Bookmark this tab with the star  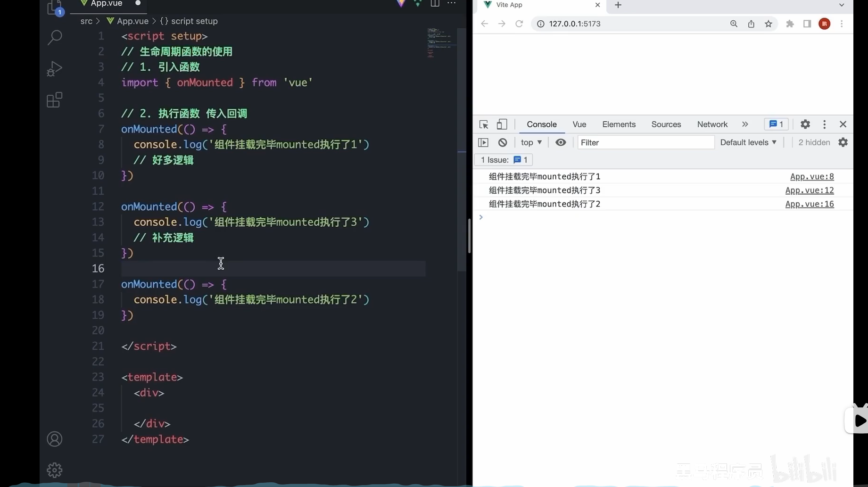pyautogui.click(x=769, y=24)
